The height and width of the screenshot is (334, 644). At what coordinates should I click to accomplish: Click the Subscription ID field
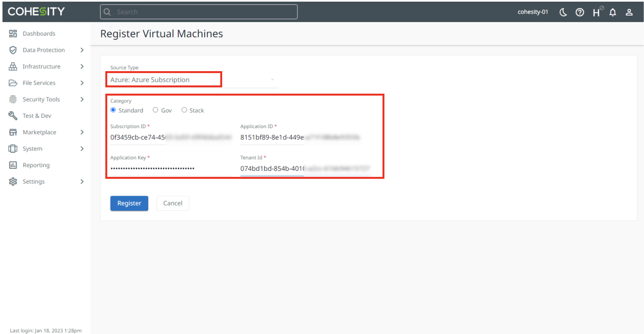pyautogui.click(x=170, y=137)
